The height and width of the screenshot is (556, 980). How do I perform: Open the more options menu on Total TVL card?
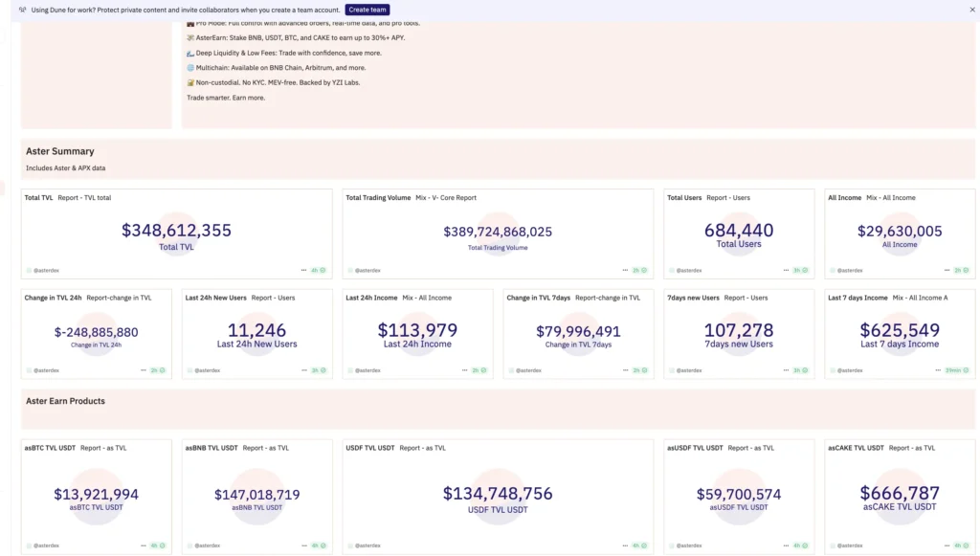tap(303, 271)
